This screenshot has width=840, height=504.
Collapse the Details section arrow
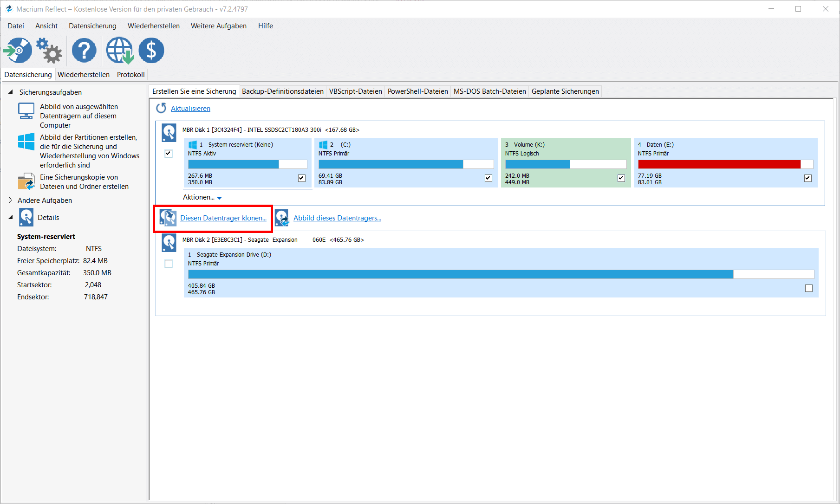(11, 217)
